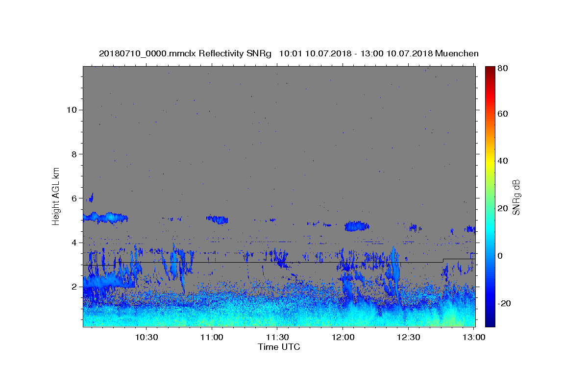Click the height tick label 2

(74, 287)
